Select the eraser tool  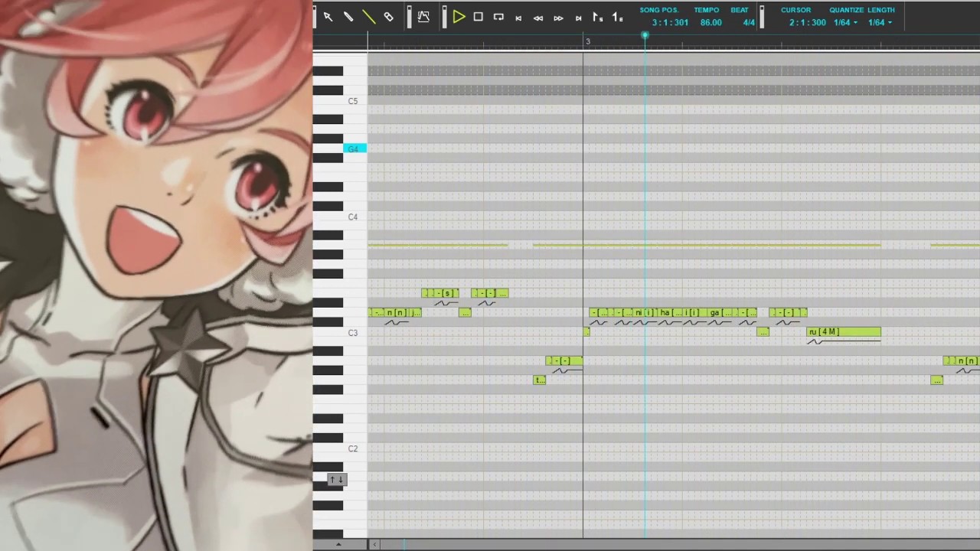388,17
